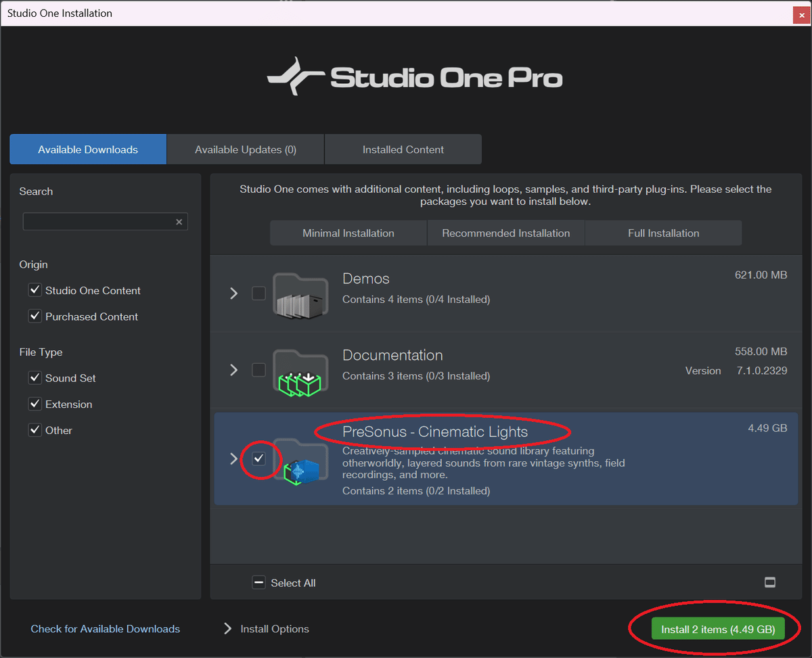Expand the Documentation package row
The image size is (812, 658).
click(234, 370)
